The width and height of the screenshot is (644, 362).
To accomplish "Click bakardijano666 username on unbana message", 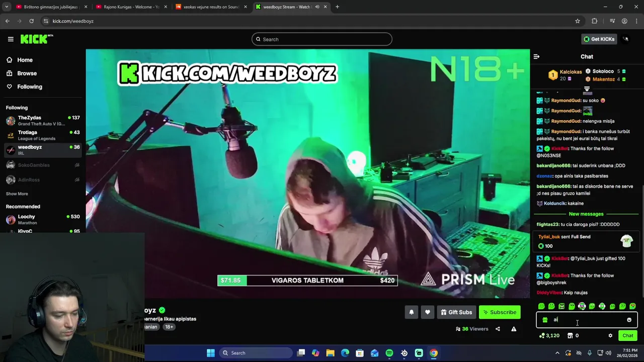I will click(553, 165).
